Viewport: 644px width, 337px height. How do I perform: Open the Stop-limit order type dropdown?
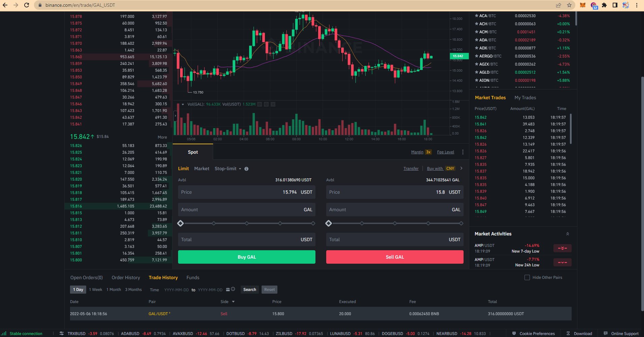click(x=228, y=168)
